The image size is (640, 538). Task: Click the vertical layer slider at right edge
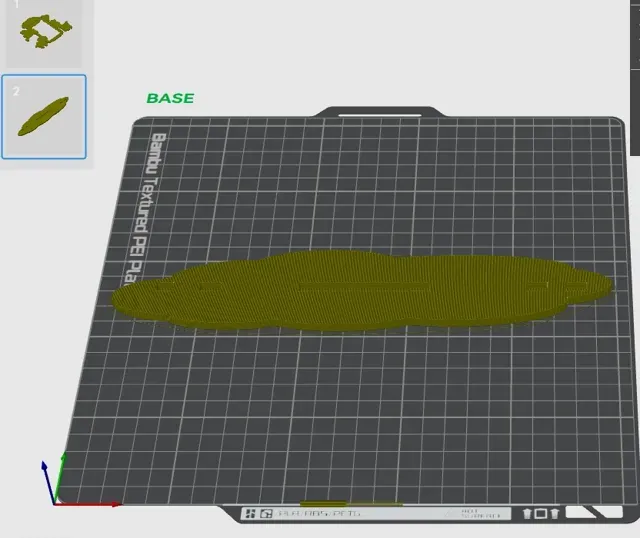click(x=635, y=78)
